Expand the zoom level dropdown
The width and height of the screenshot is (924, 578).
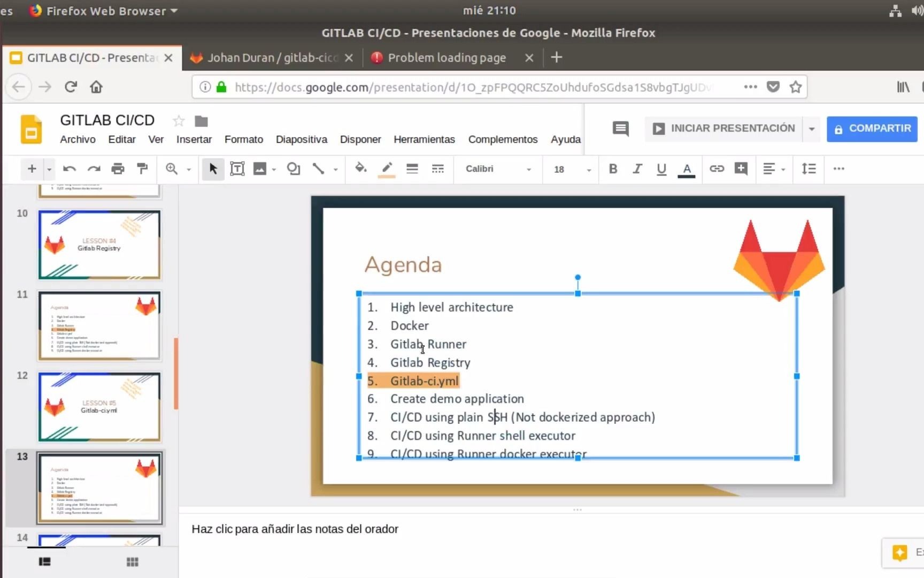[189, 170]
